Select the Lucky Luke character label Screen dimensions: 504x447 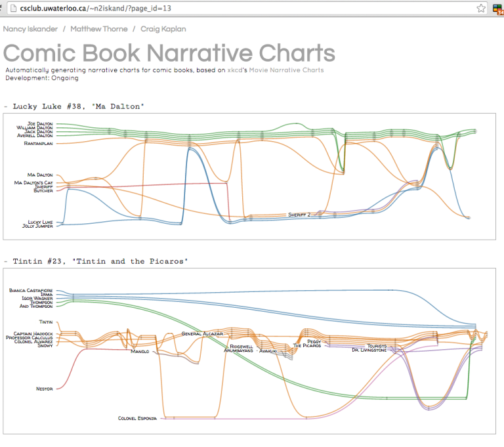point(40,222)
